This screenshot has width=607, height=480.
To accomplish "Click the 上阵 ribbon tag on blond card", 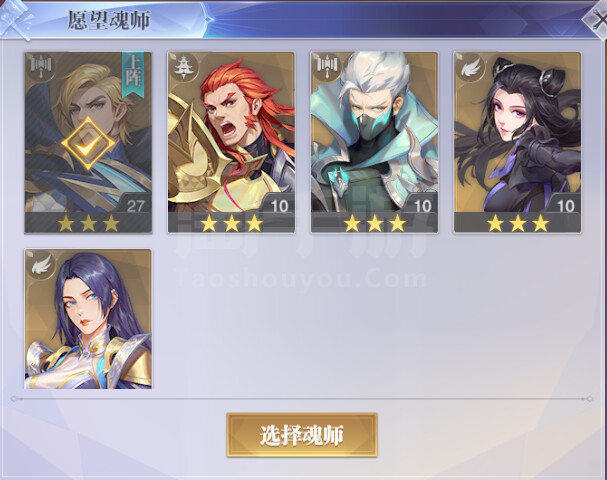I will (x=133, y=75).
